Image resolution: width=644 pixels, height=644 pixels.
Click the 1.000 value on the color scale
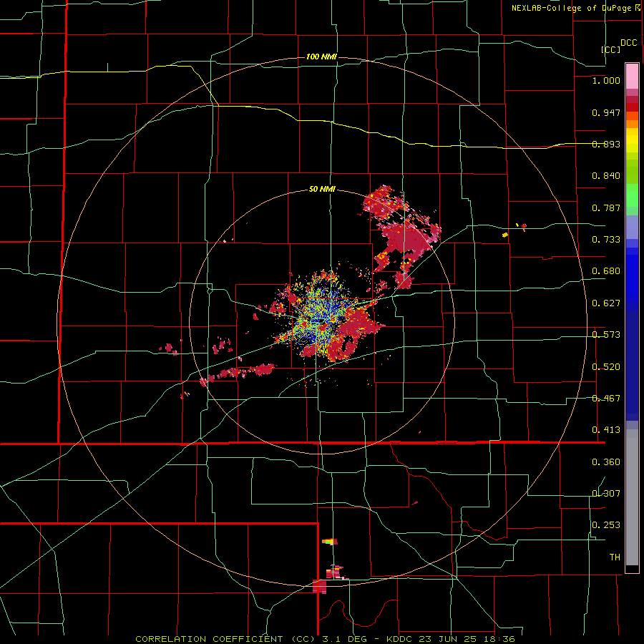click(x=606, y=80)
